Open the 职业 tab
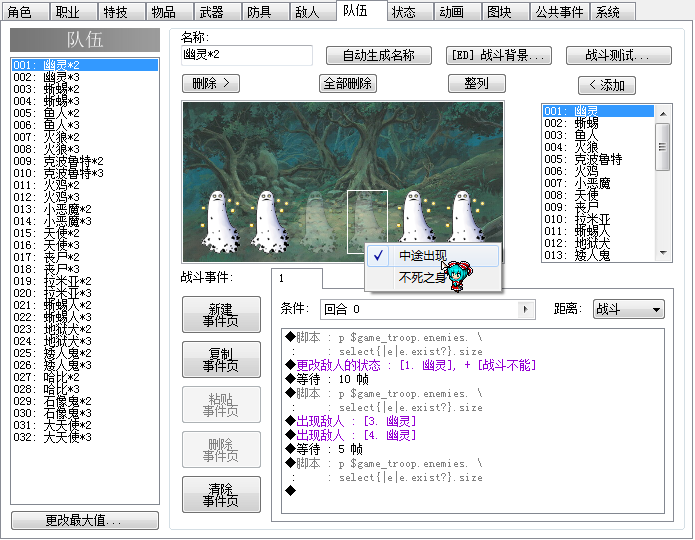Screen dimensions: 695x540 click(x=73, y=12)
